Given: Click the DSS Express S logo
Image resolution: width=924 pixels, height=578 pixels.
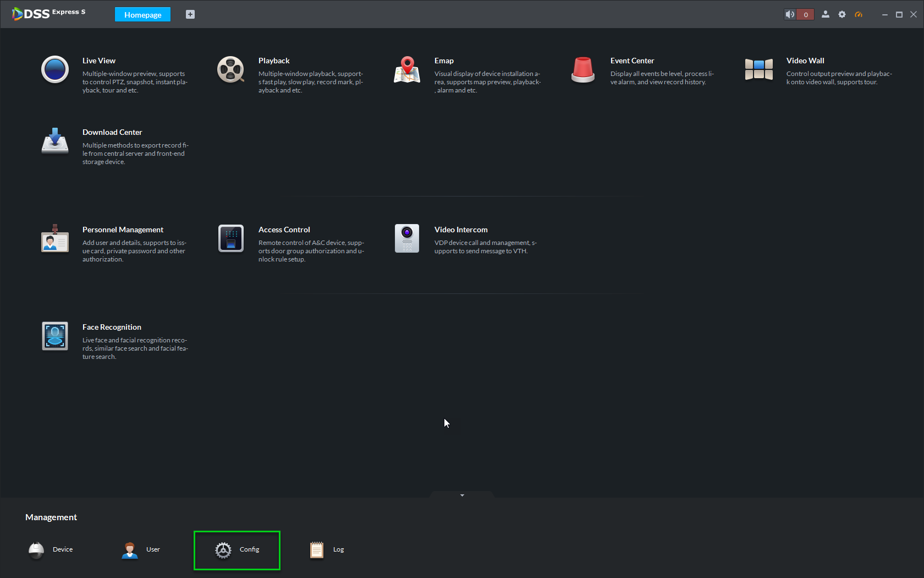Looking at the screenshot, I should [48, 13].
